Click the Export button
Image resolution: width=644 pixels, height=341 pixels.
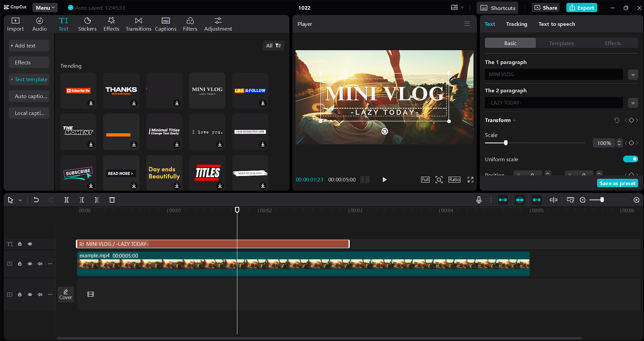[582, 8]
